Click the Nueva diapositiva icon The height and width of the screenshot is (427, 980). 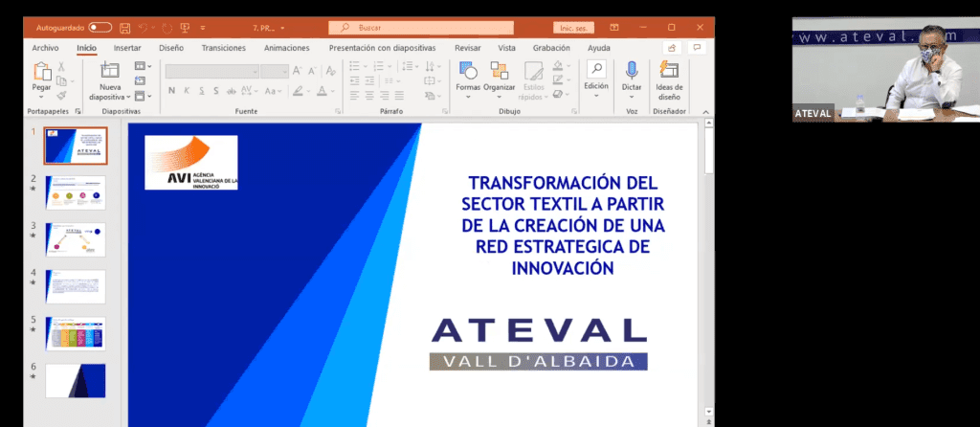109,72
